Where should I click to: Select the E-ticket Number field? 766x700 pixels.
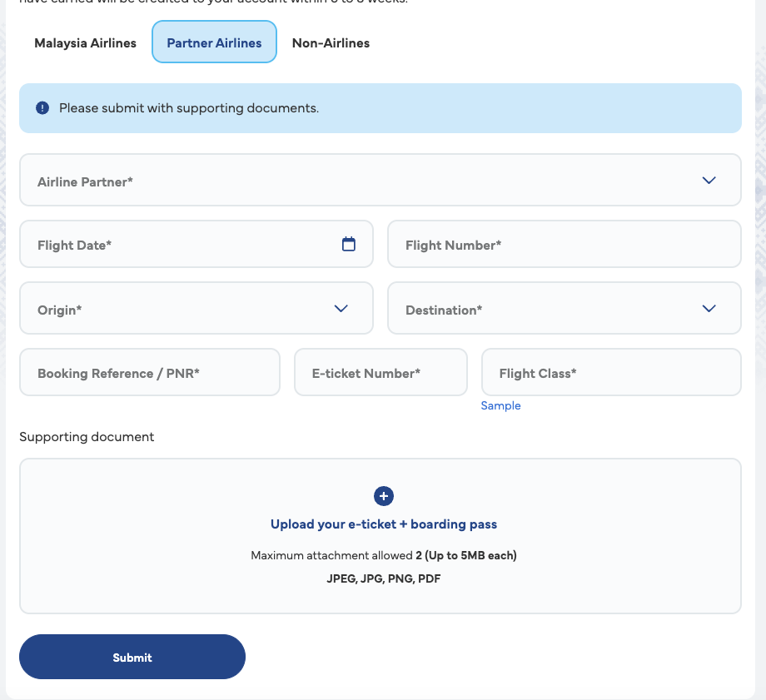coord(381,373)
